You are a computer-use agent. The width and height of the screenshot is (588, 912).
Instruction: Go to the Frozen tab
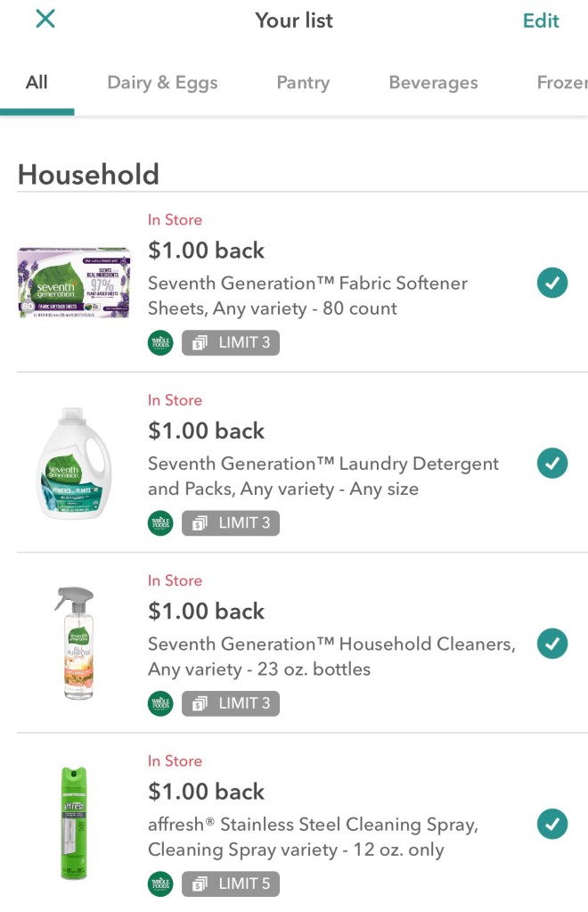point(561,83)
